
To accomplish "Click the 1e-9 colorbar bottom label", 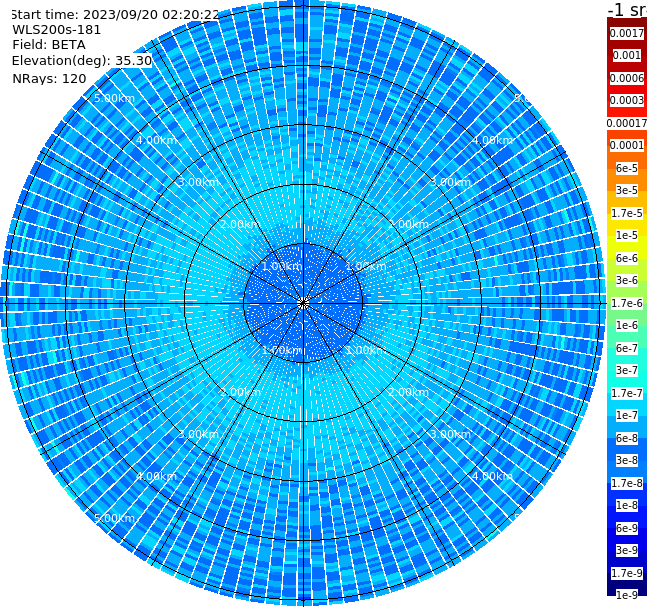I will (627, 595).
